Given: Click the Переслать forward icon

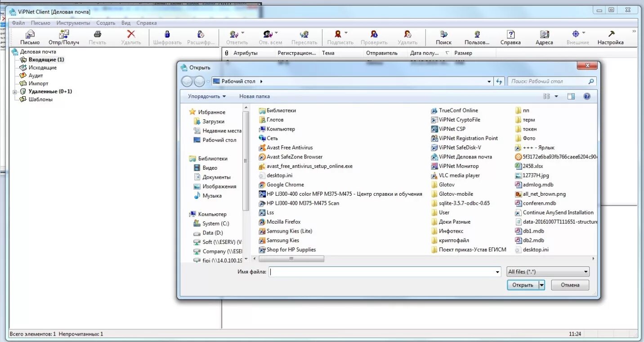Looking at the screenshot, I should [304, 34].
